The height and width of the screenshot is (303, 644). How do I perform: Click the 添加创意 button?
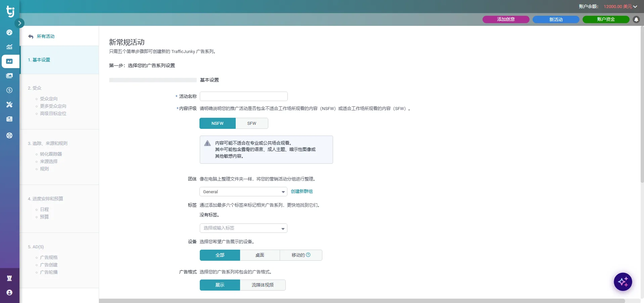coord(506,19)
